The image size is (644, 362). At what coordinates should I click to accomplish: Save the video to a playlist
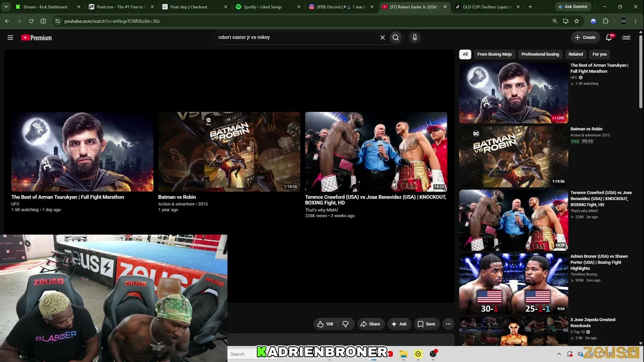[x=426, y=324]
